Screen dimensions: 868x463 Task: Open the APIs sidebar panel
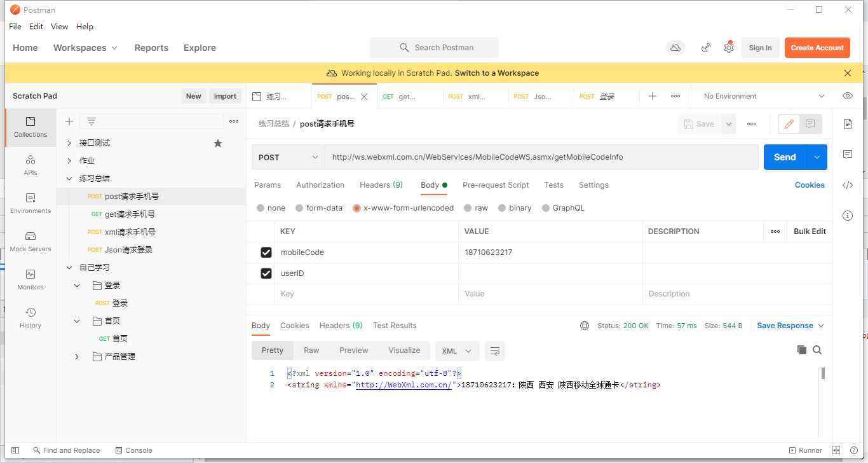point(31,165)
